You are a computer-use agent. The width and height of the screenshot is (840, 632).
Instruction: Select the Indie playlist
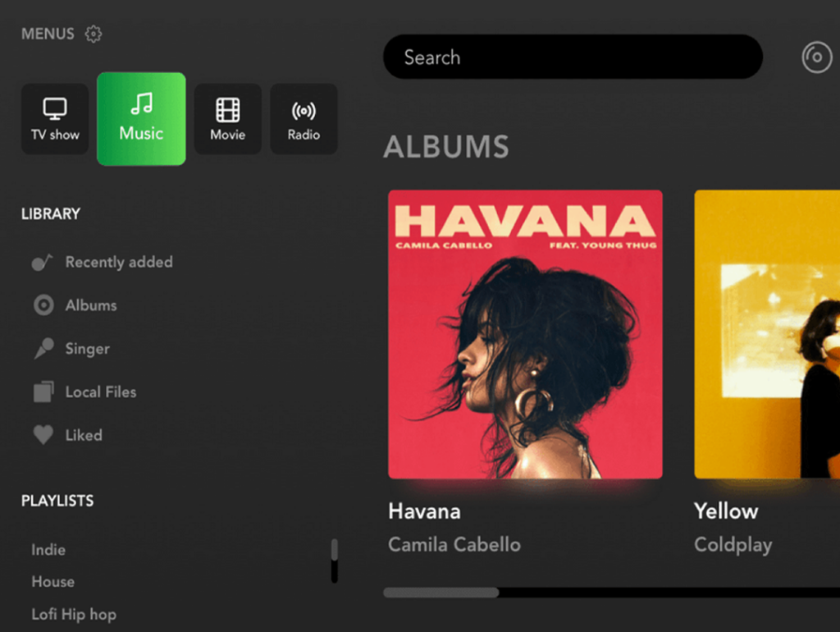pos(48,550)
